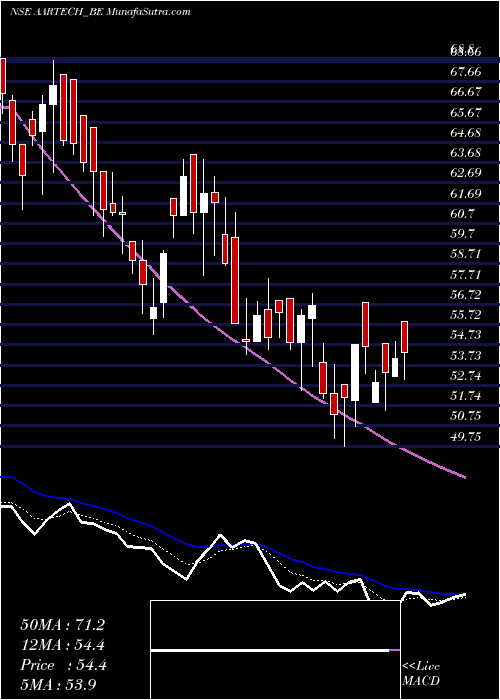Image resolution: width=500 pixels, height=700 pixels.
Task: Click the last red candlestick on the right
Action: pos(405,337)
